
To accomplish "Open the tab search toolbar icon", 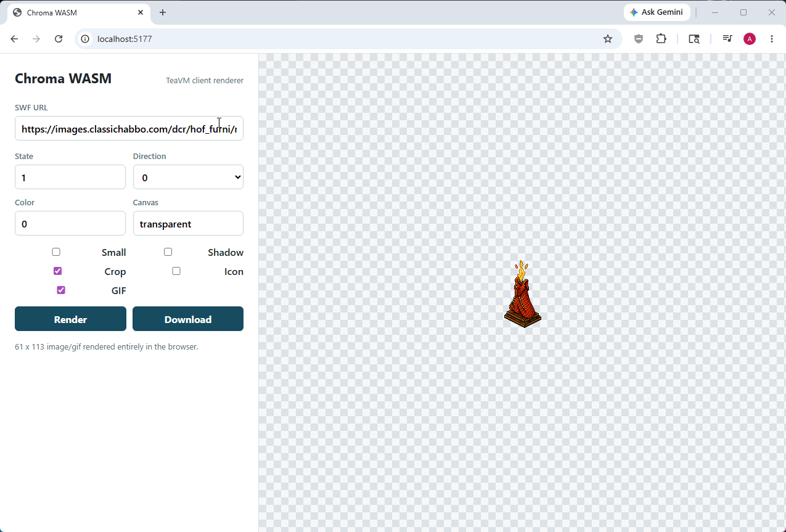I will tap(694, 39).
